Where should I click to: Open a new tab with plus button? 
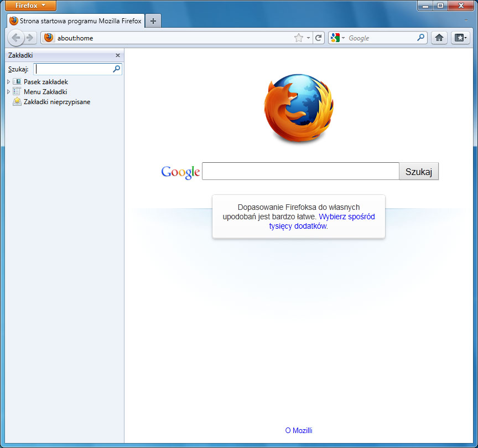(153, 20)
